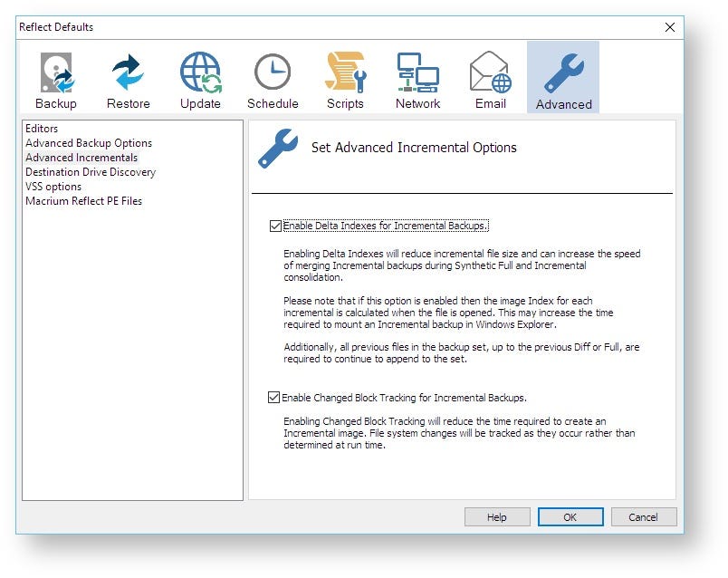Open the Schedule clock icon

(x=273, y=72)
